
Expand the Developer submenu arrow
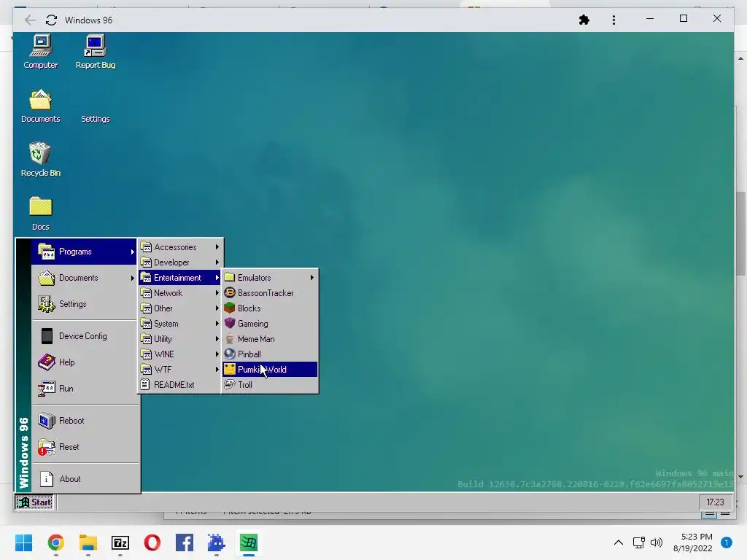point(217,262)
